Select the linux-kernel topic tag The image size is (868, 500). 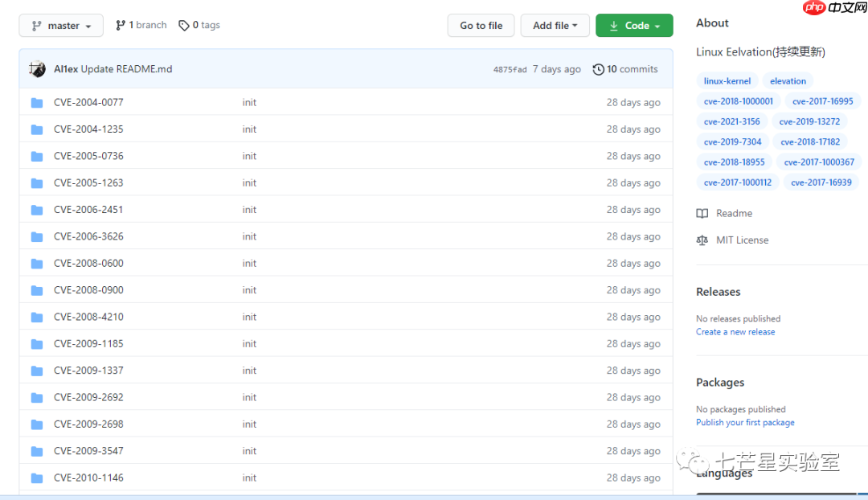pyautogui.click(x=727, y=81)
